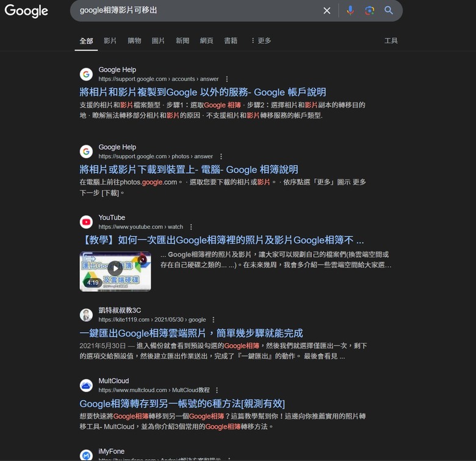Switch to the 新聞 tab

pos(182,40)
